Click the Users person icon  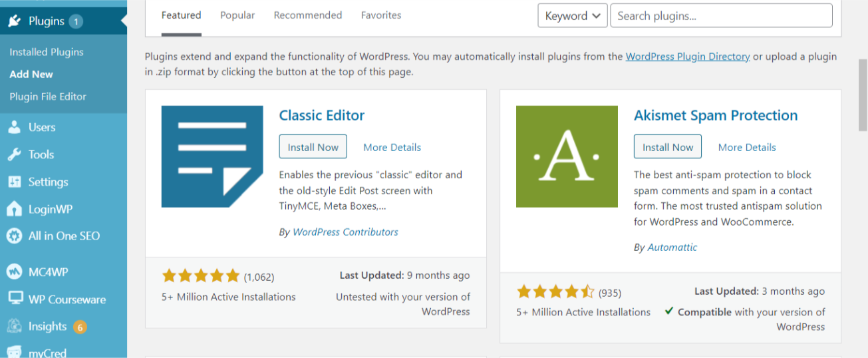click(15, 127)
